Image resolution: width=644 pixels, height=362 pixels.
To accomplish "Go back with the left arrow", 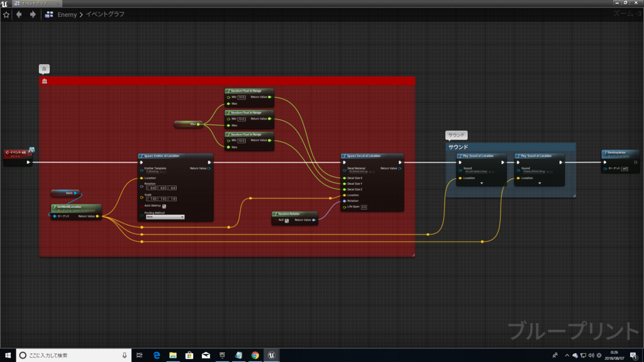I will (19, 14).
